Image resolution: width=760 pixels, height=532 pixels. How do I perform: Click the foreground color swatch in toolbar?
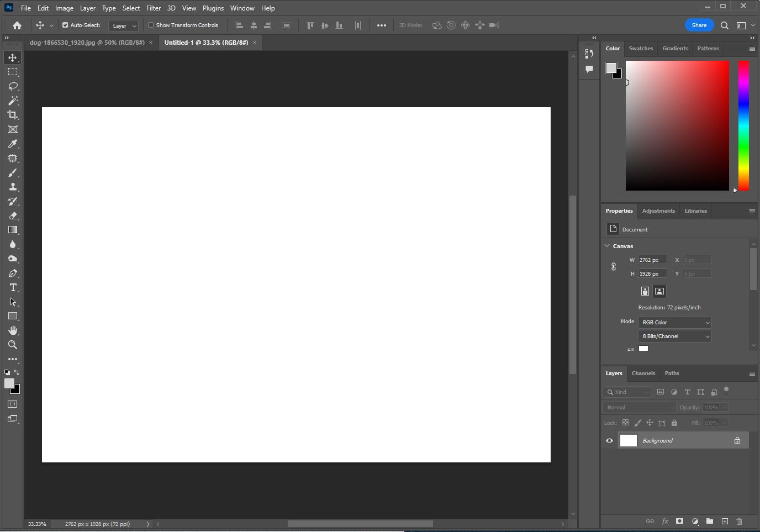tap(9, 383)
